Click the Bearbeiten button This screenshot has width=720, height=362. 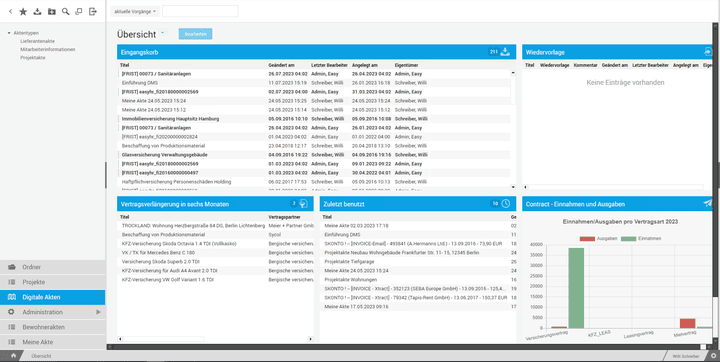click(196, 34)
